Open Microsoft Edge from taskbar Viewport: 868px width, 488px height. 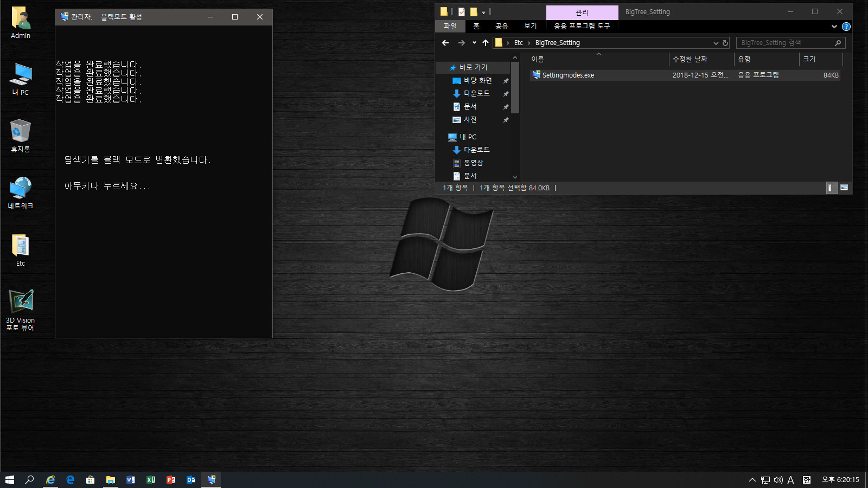71,480
